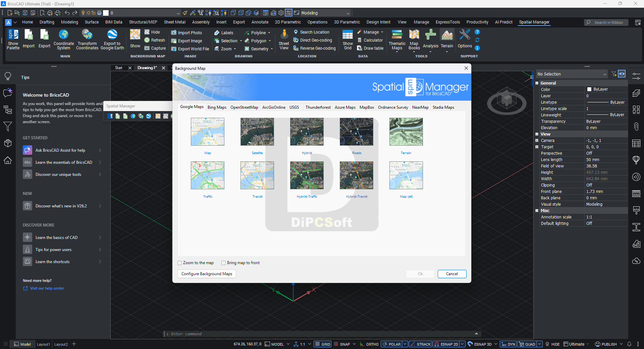Open Visit our help center link
644x349 pixels.
click(x=47, y=288)
